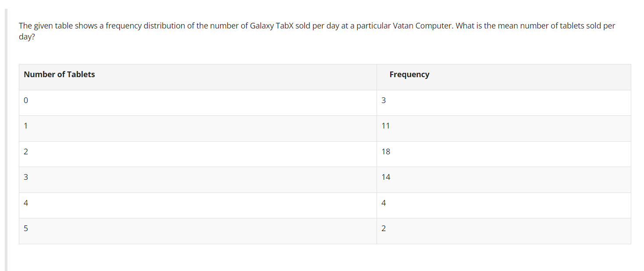Click the tablets cell showing 5
644x271 pixels.
(x=198, y=231)
